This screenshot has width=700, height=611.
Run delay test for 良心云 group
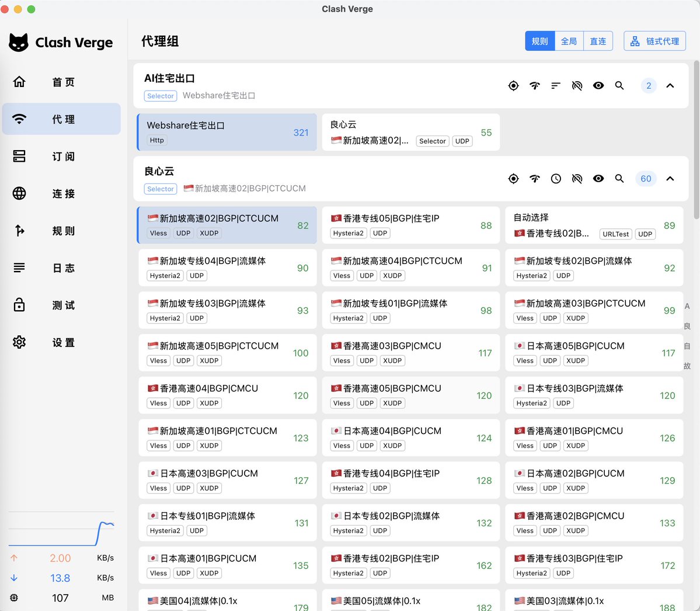[534, 179]
